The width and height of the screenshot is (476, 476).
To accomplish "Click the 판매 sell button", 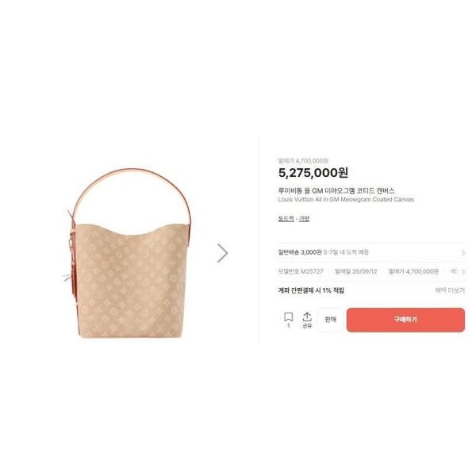I will (x=331, y=320).
